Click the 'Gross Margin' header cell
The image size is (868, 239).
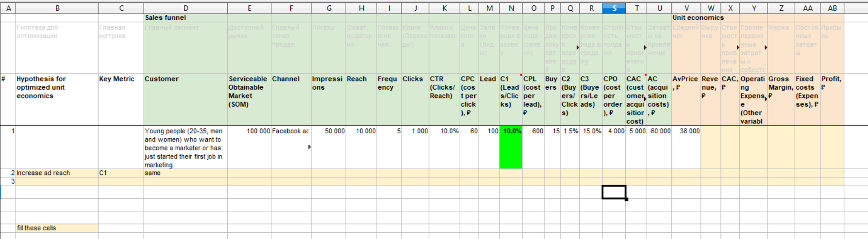[781, 99]
